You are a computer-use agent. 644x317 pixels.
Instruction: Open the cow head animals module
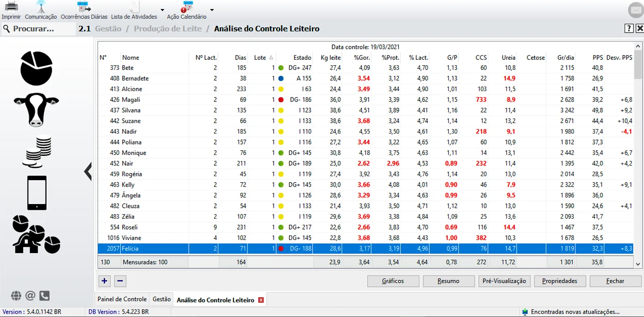(36, 110)
